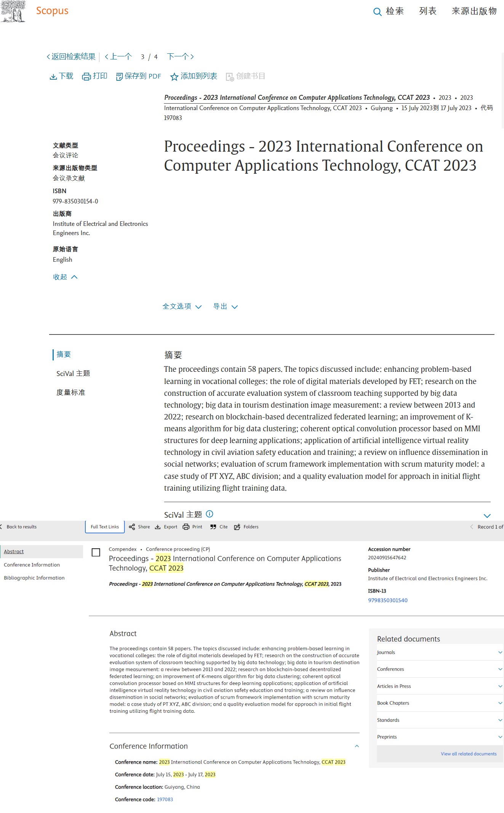Click the search magnifier icon
The image size is (504, 813).
377,12
